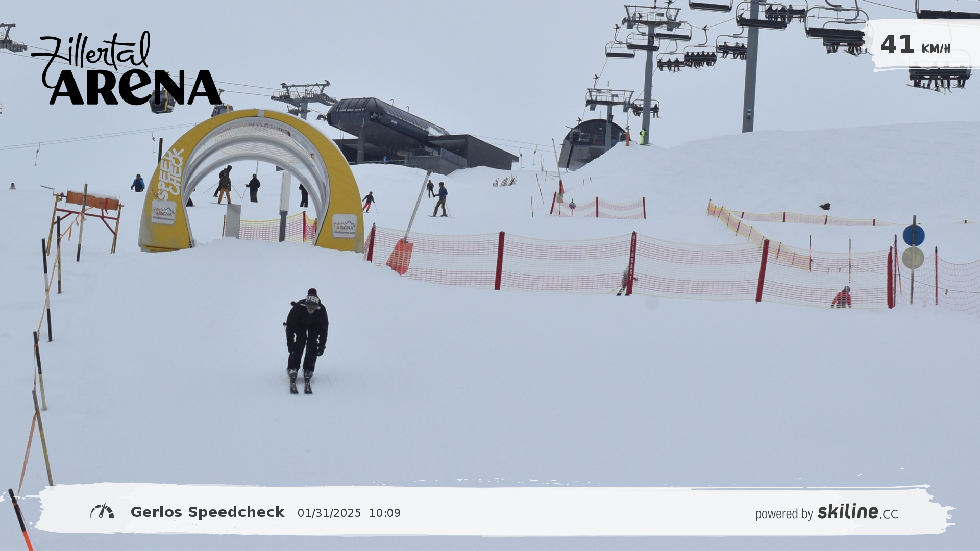Click the 10:09 time stamp

(x=384, y=513)
